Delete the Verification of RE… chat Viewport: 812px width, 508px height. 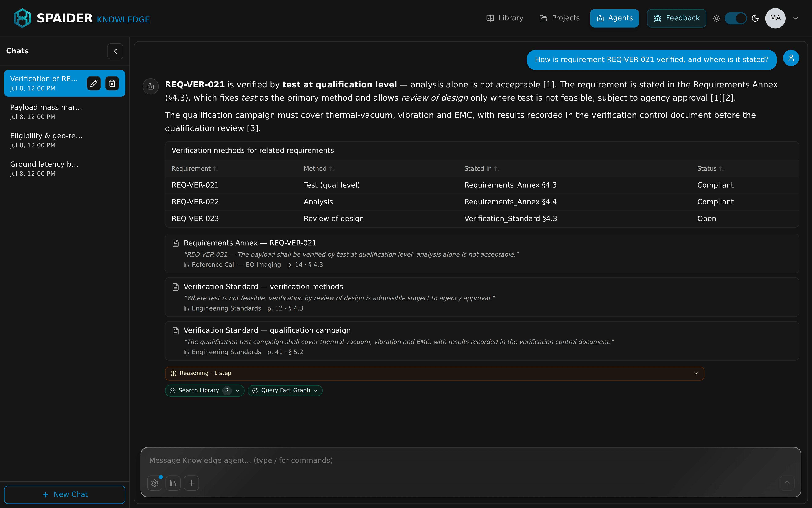coord(112,83)
